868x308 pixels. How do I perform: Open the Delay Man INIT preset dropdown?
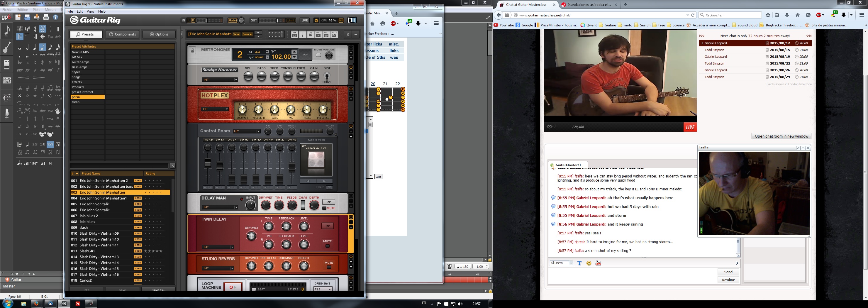pyautogui.click(x=220, y=207)
